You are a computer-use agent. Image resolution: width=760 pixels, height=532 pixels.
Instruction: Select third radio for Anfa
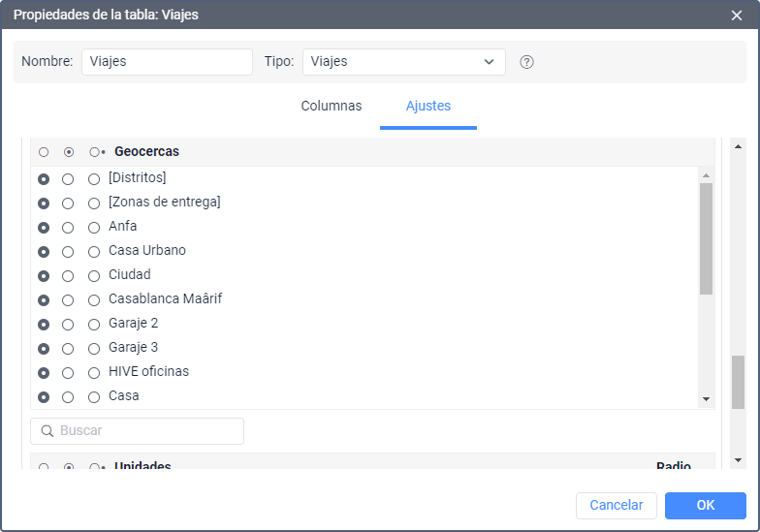tap(94, 228)
